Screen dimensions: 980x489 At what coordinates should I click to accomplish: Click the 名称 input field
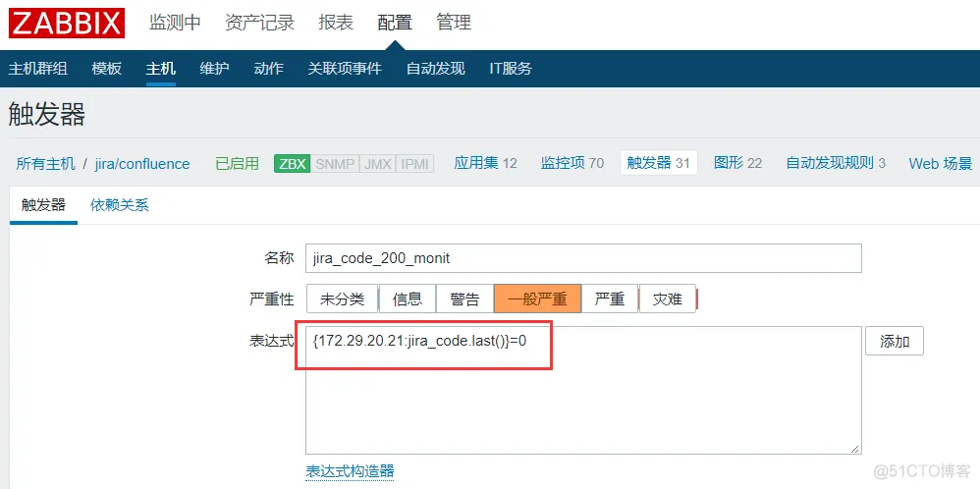click(583, 258)
